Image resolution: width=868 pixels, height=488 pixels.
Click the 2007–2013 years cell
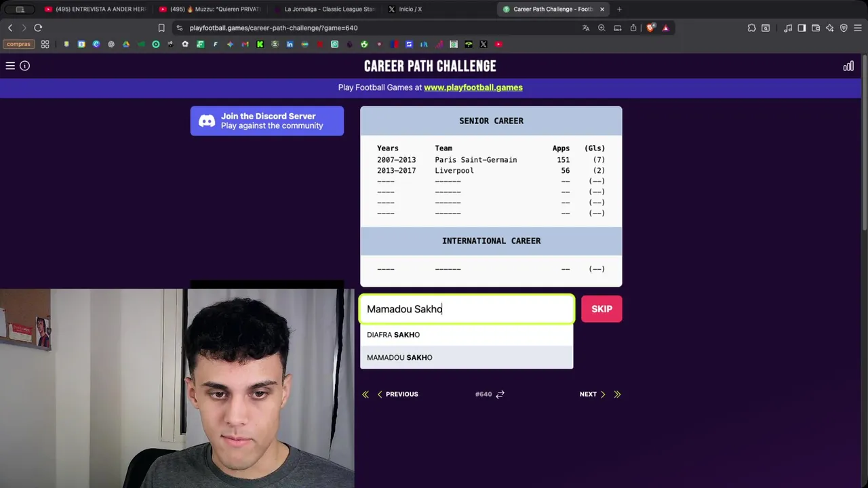(396, 160)
